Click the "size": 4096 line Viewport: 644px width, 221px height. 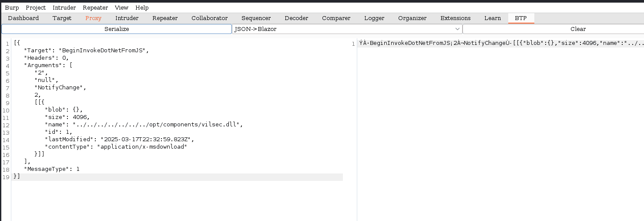pyautogui.click(x=67, y=117)
